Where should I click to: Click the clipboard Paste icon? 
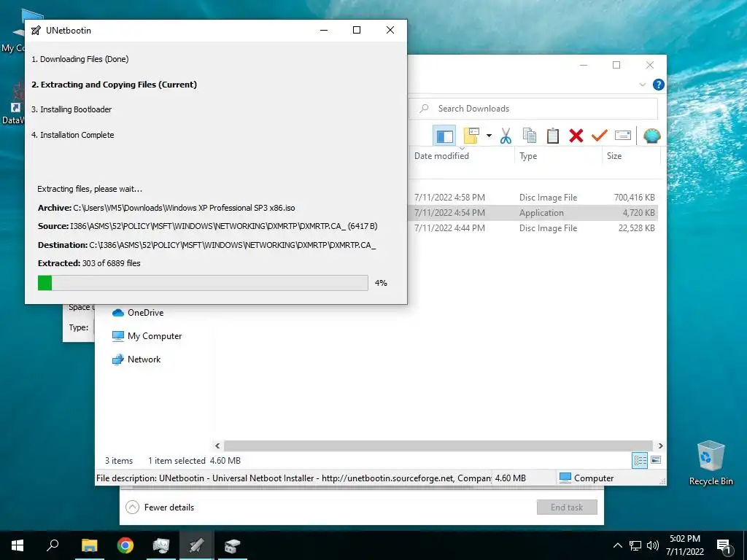point(553,136)
